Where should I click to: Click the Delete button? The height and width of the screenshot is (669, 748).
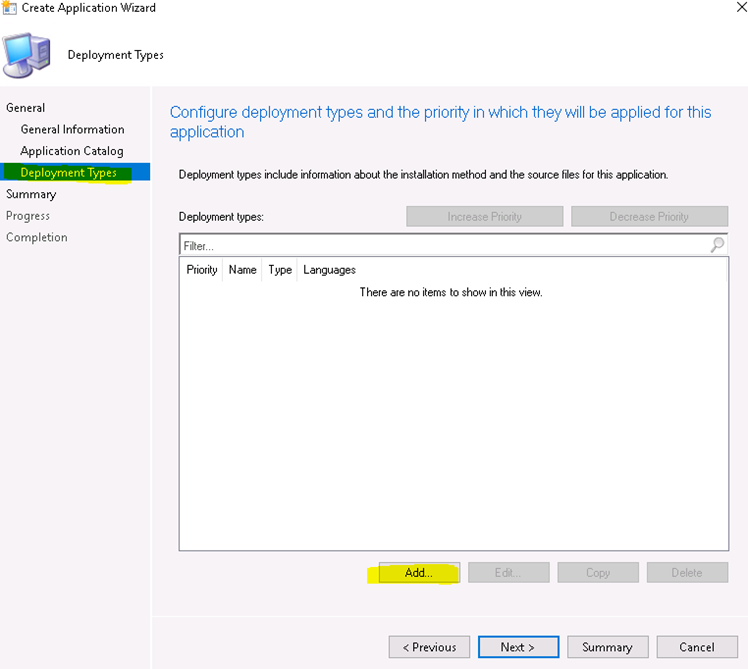[687, 572]
